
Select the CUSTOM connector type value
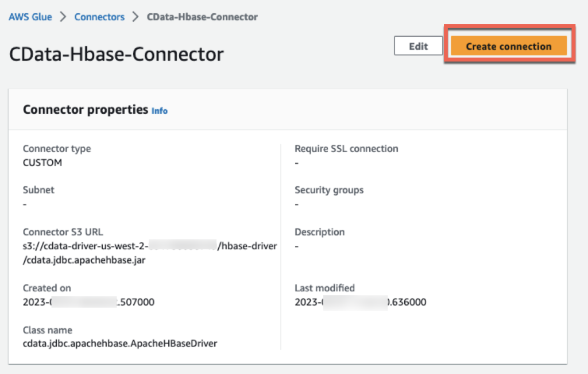click(x=42, y=163)
